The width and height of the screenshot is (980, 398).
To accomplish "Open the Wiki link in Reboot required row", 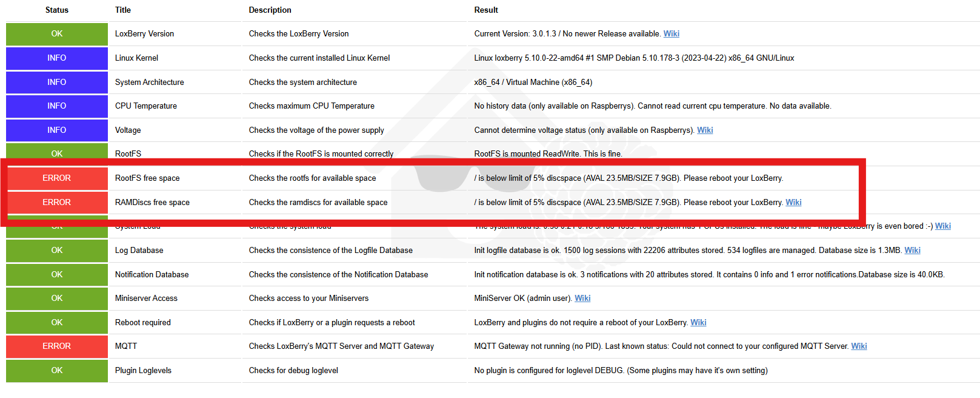I will click(698, 323).
